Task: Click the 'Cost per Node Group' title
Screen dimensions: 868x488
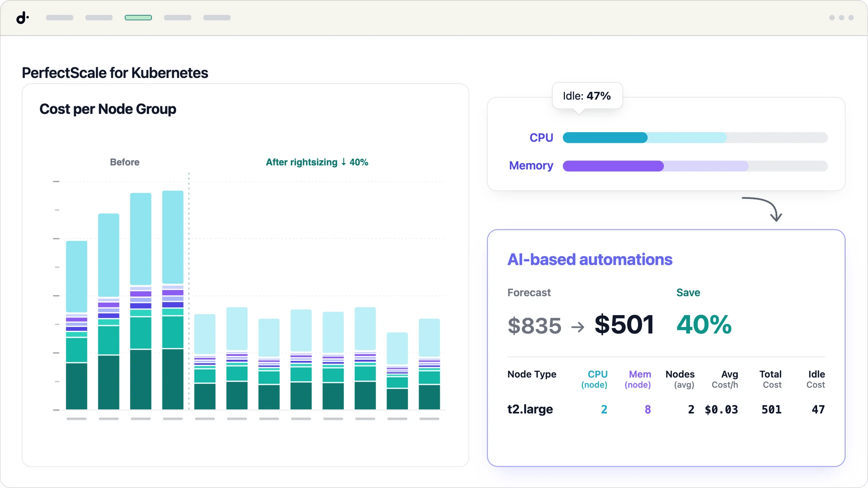Action: tap(108, 109)
